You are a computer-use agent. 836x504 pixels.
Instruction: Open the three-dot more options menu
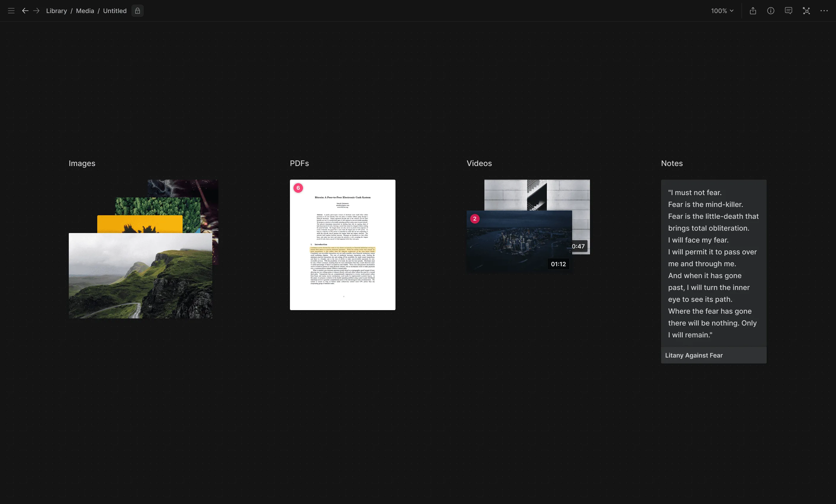[x=824, y=11]
